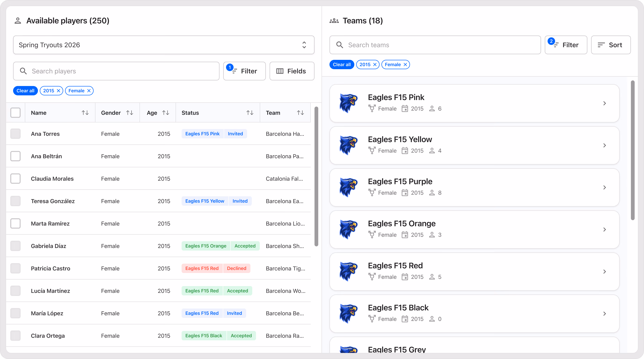This screenshot has height=359, width=644.
Task: Sort table by Name arrows icon
Action: point(85,113)
